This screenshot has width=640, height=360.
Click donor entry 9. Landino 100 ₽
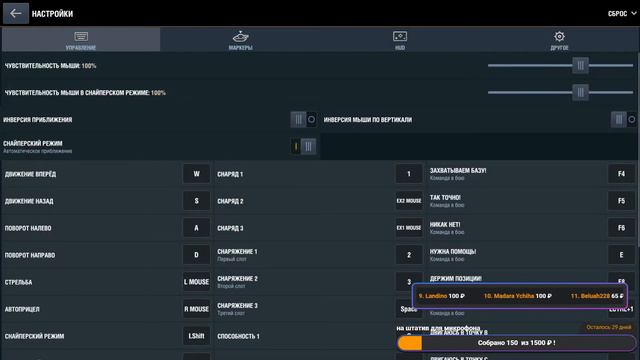point(442,296)
